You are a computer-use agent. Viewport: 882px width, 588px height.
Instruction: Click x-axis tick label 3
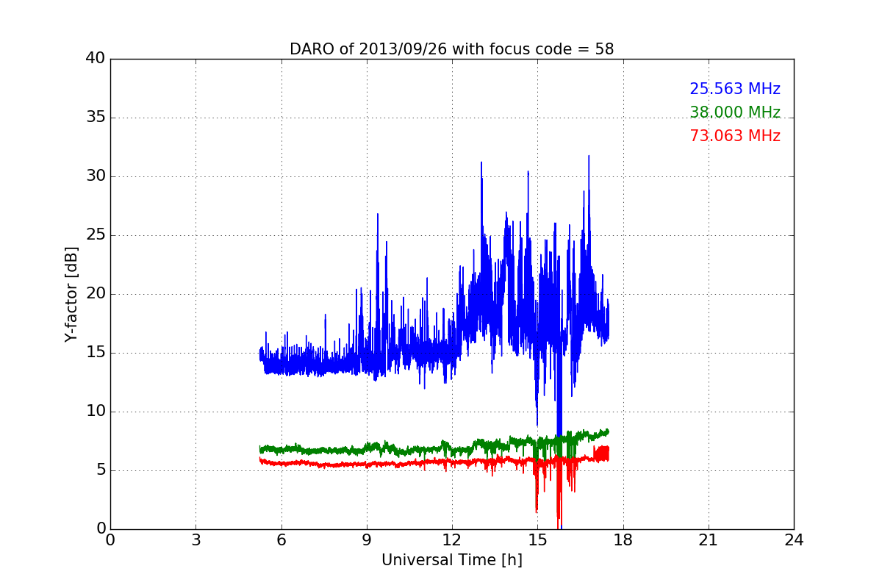(196, 540)
